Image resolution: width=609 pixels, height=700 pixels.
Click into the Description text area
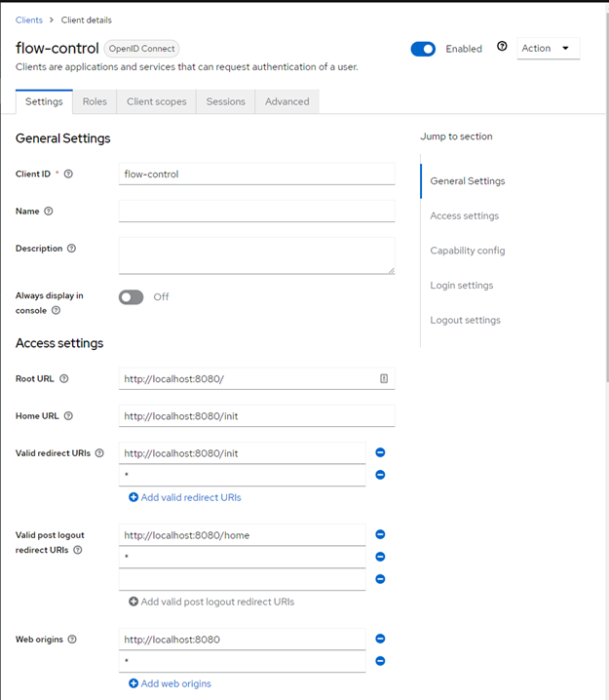[x=256, y=255]
